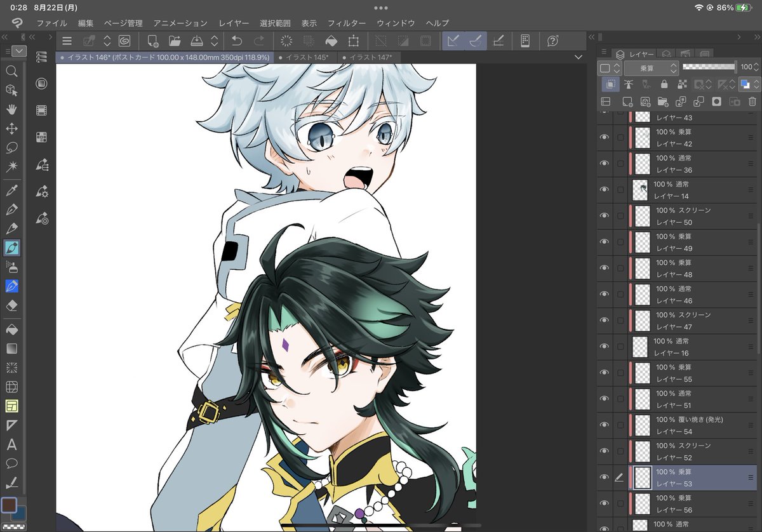The height and width of the screenshot is (532, 762).
Task: Open the 選択範囲 menu
Action: 276,23
